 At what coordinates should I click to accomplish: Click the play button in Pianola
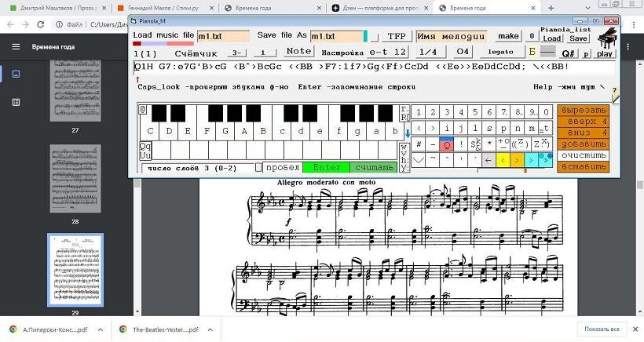point(605,53)
